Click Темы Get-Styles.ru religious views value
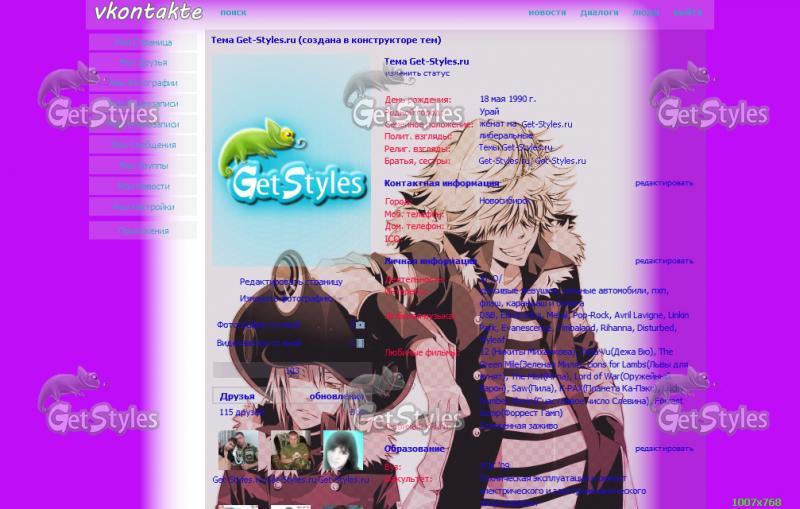The height and width of the screenshot is (509, 800). [x=515, y=148]
